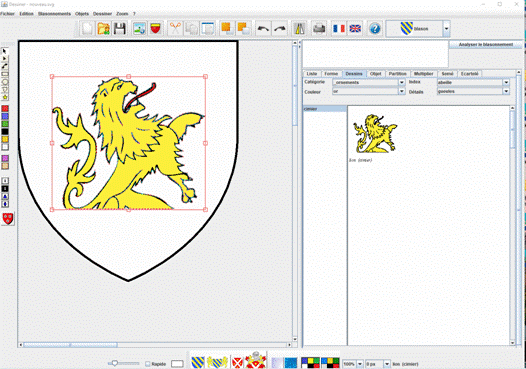Viewport: 526px width, 369px height.
Task: Click the blue and gold shield bottom icon
Action: pyautogui.click(x=198, y=363)
